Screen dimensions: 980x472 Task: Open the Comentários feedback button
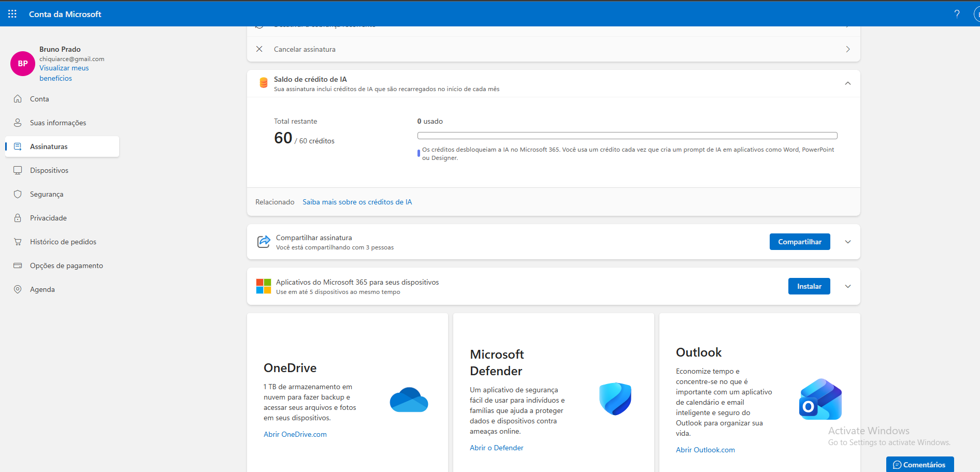pyautogui.click(x=920, y=465)
